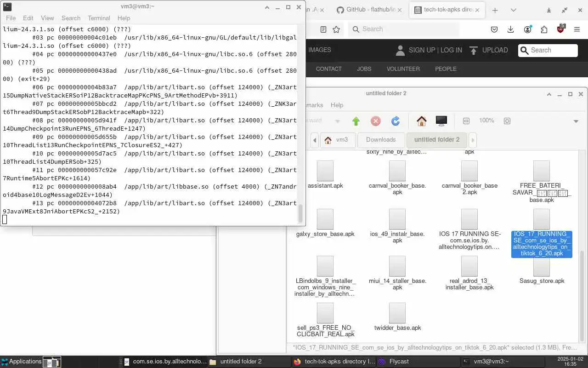Screen dimensions: 588x368
Task: Open Firefox hamburger application menu
Action: [x=577, y=29]
